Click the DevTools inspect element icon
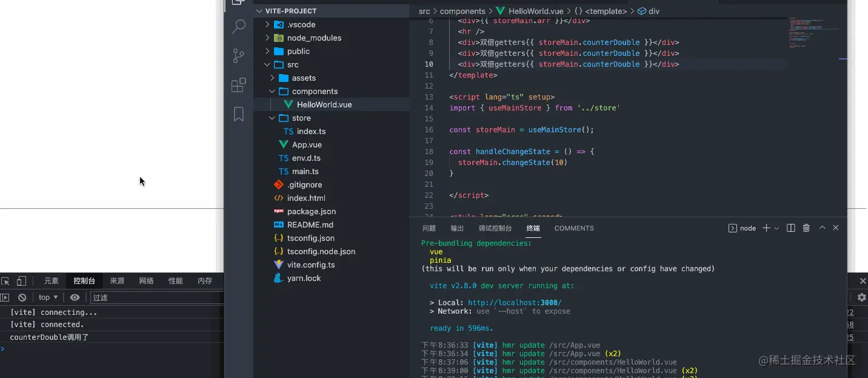 point(5,281)
